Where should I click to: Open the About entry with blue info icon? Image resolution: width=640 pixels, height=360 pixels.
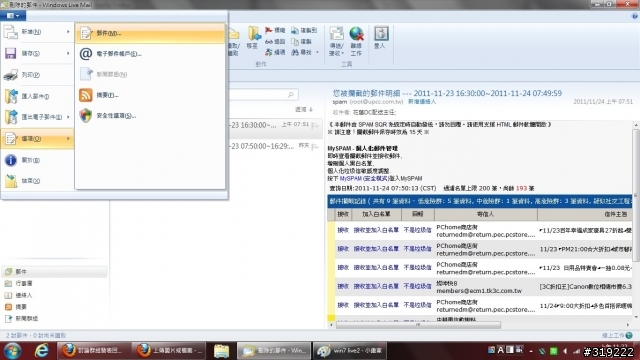(x=37, y=160)
